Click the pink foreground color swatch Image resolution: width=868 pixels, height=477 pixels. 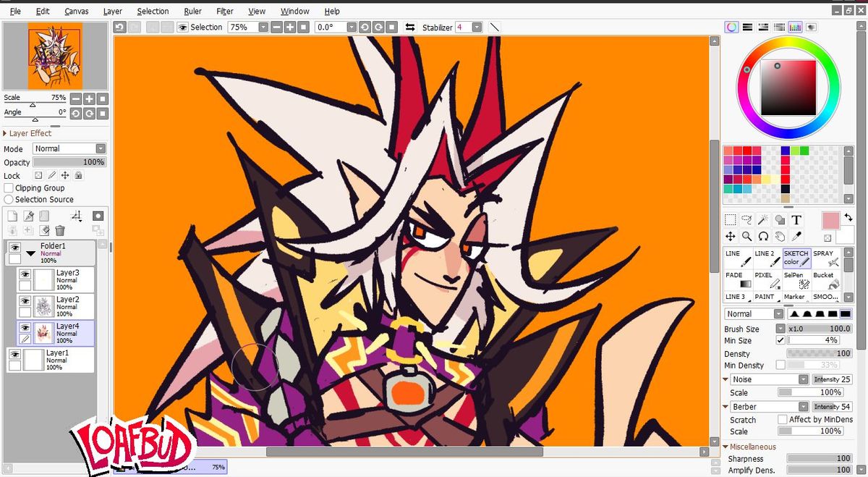(x=831, y=221)
